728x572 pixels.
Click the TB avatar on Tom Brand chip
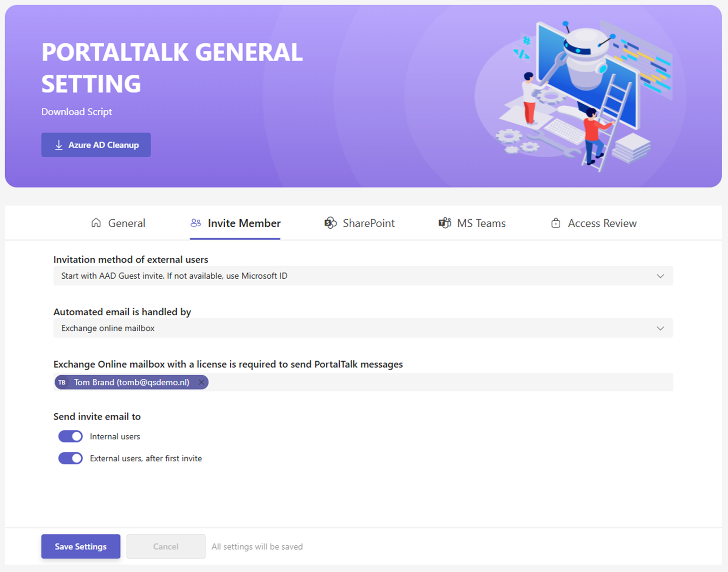pos(62,382)
